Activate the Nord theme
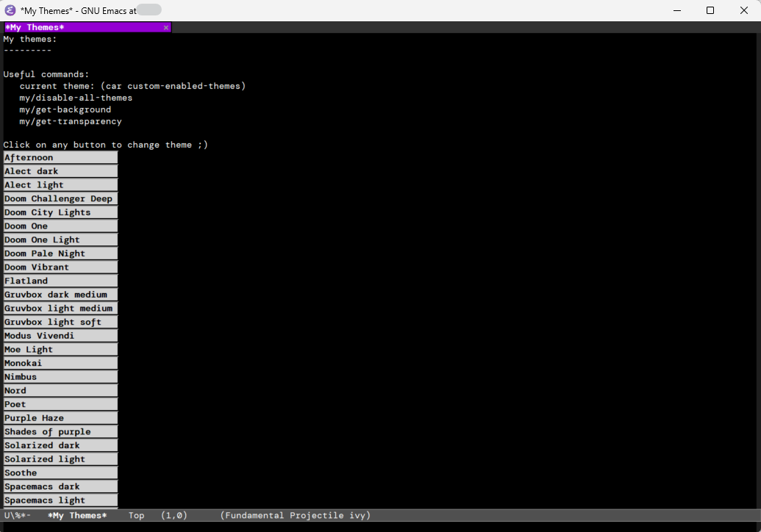761x532 pixels. pyautogui.click(x=60, y=391)
